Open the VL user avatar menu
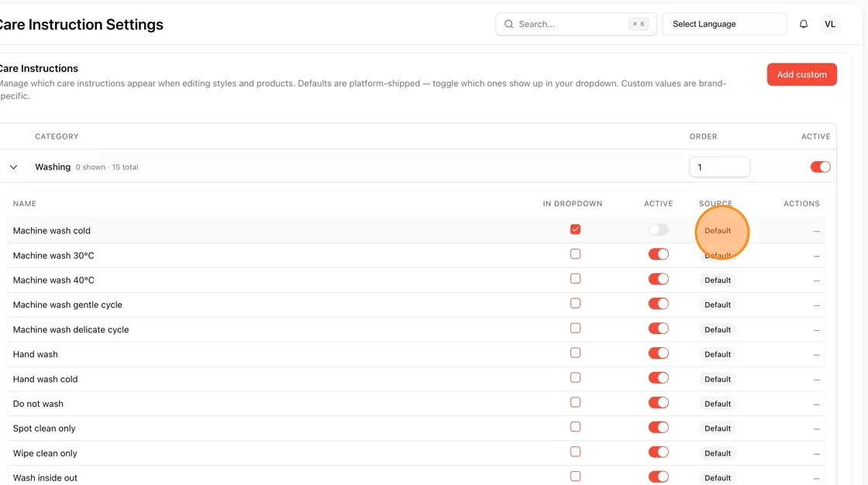 point(830,24)
